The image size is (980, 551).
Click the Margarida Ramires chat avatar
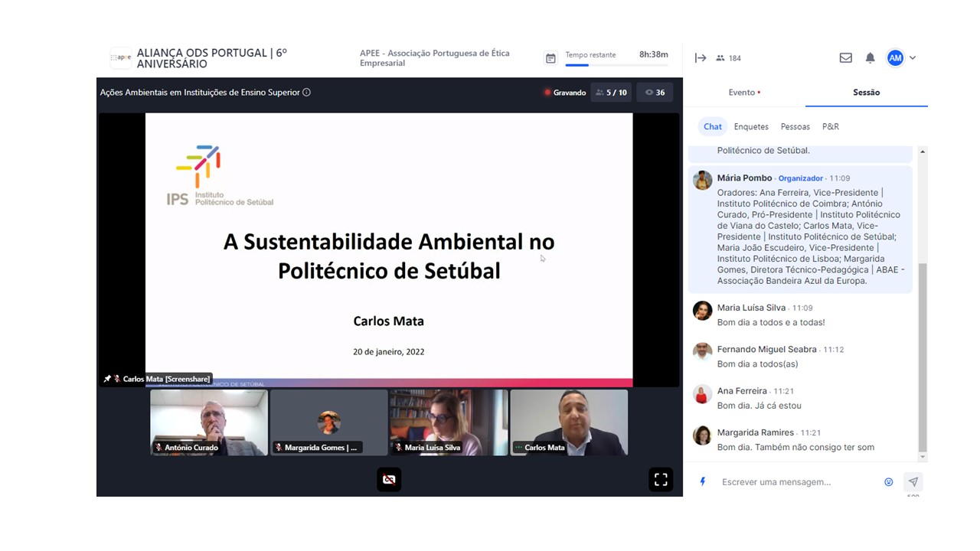pyautogui.click(x=703, y=435)
